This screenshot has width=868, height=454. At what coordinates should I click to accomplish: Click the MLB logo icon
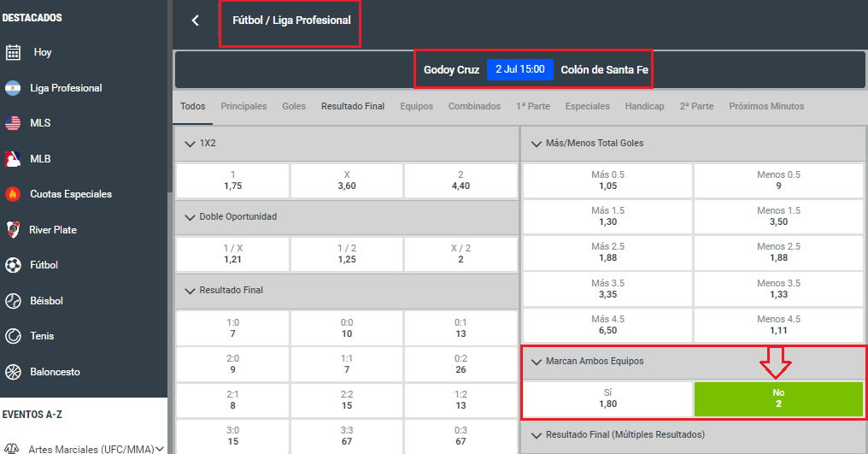(13, 159)
